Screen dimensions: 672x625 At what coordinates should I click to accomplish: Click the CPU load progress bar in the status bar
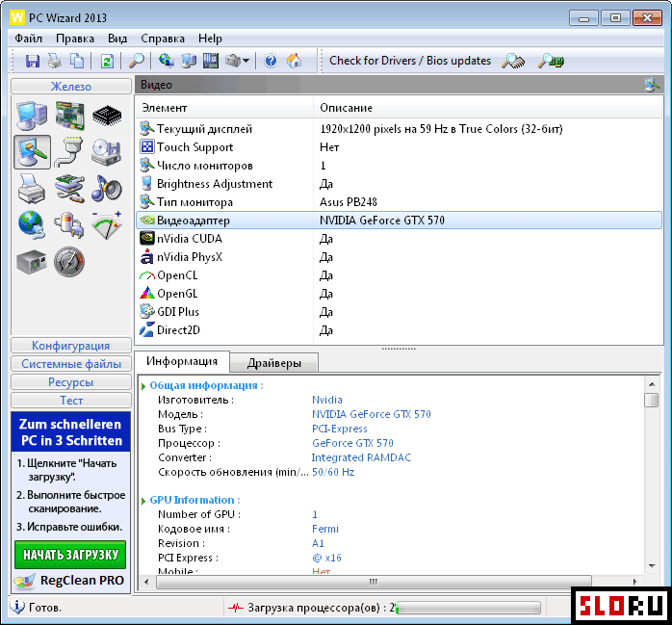coord(468,608)
